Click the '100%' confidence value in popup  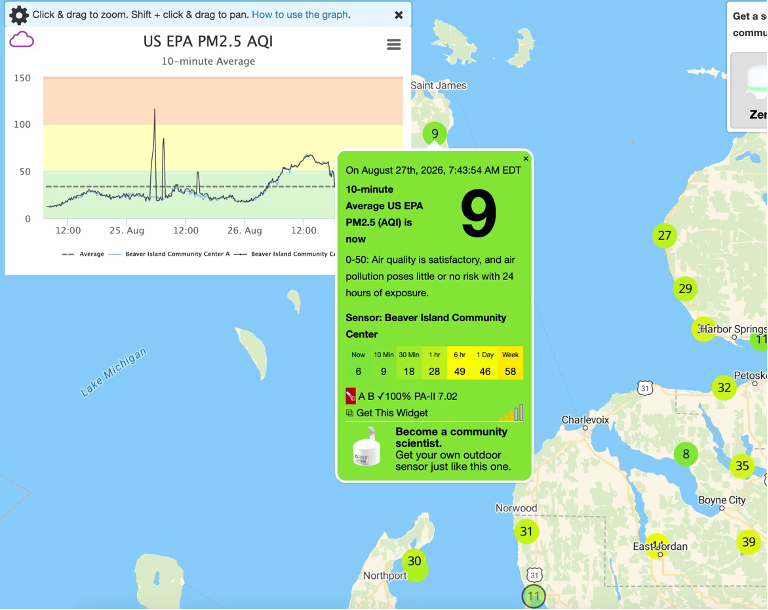(397, 396)
